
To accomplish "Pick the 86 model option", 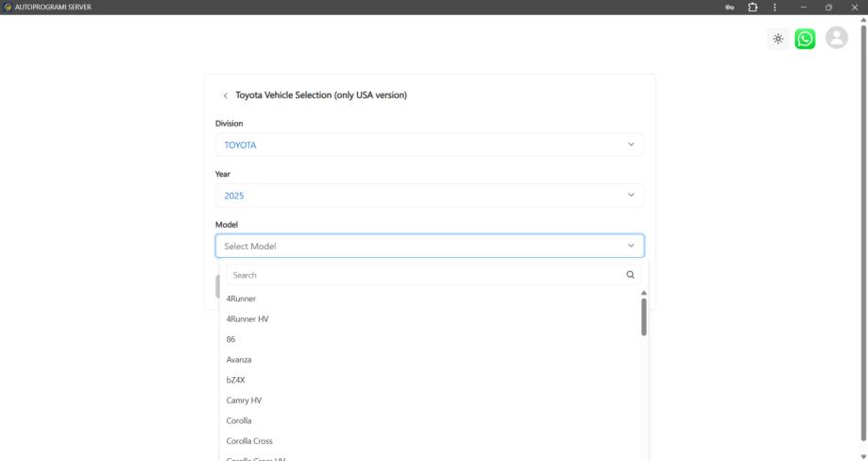I will (x=231, y=339).
